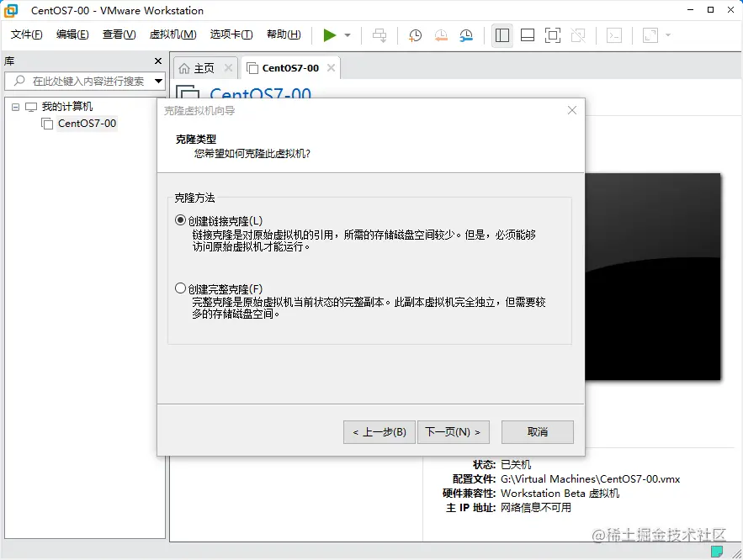
Task: Open the power options dropdown arrow
Action: pyautogui.click(x=348, y=35)
